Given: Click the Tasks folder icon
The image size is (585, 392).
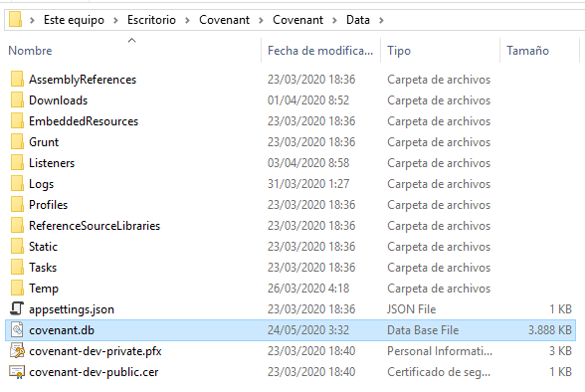Looking at the screenshot, I should [x=17, y=267].
